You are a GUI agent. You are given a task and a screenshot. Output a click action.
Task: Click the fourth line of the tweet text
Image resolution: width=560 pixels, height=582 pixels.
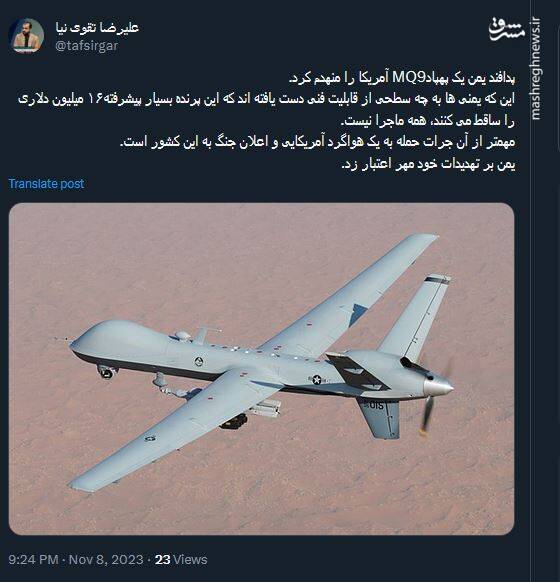click(x=318, y=143)
